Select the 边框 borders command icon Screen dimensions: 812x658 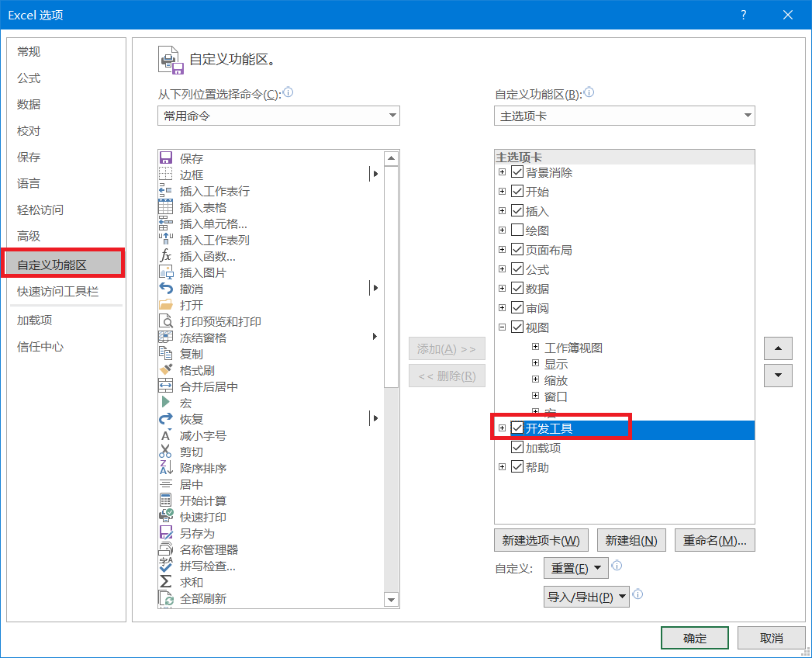coord(166,174)
